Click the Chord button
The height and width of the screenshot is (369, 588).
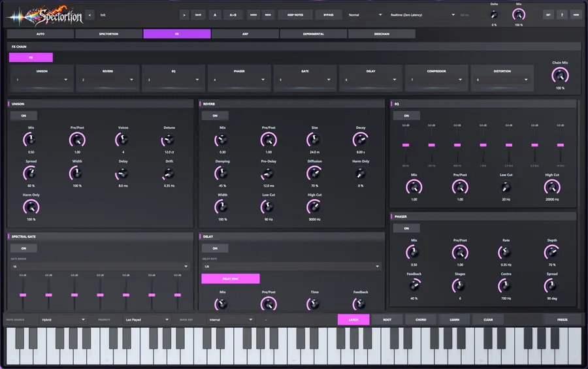pyautogui.click(x=421, y=319)
